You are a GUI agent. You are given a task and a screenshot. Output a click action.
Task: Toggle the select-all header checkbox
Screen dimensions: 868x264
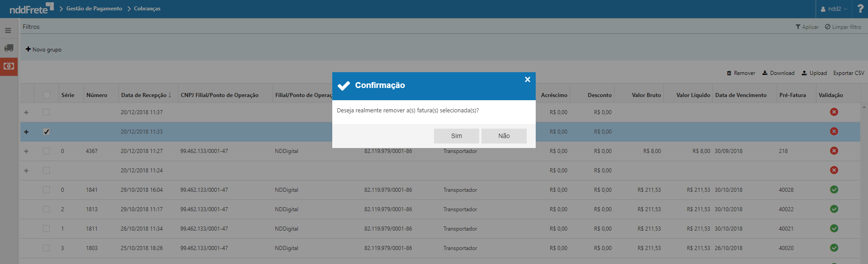pyautogui.click(x=47, y=95)
